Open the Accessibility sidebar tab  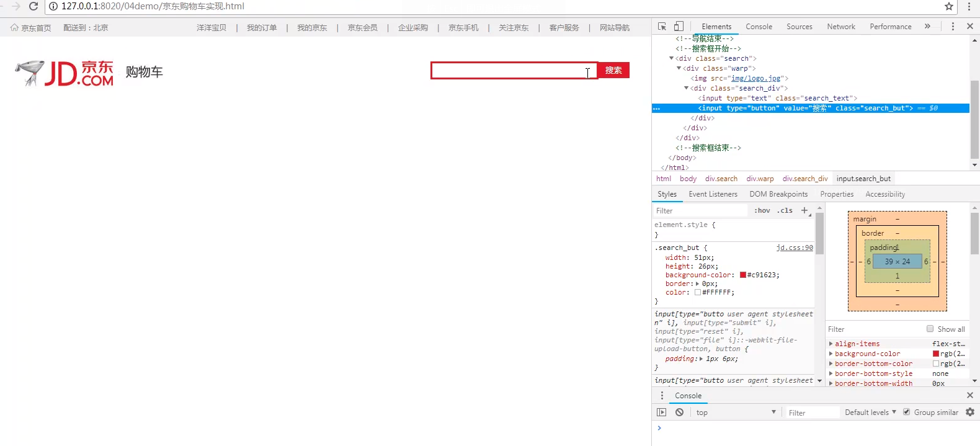[x=885, y=194]
